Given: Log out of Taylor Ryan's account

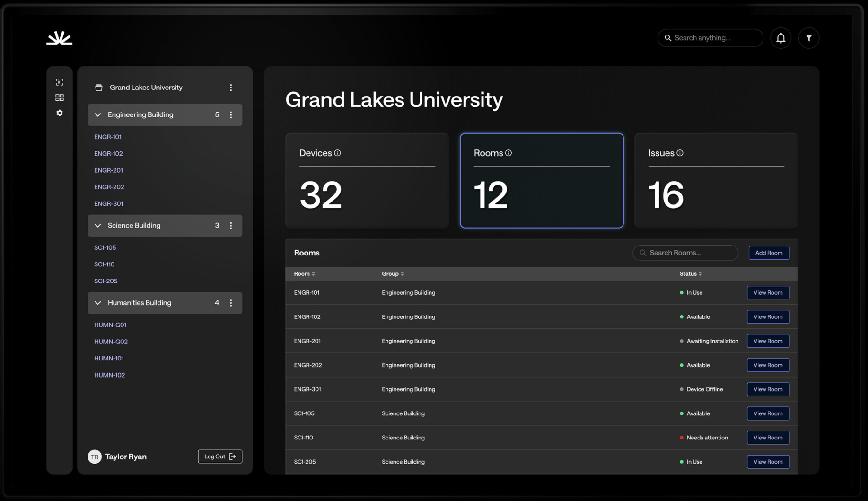Looking at the screenshot, I should [220, 457].
